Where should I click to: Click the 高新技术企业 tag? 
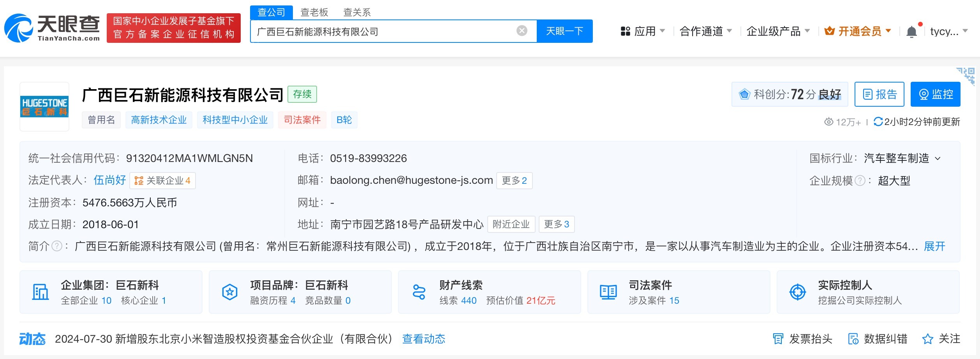159,120
